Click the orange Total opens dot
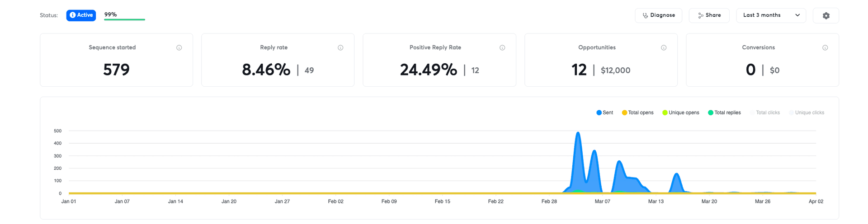The height and width of the screenshot is (224, 868). coord(624,112)
